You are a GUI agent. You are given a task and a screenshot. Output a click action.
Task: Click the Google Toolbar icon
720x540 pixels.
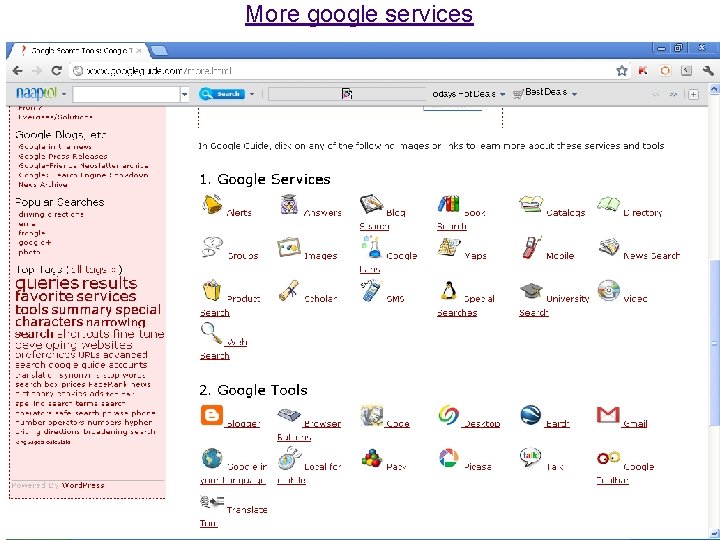pos(608,458)
